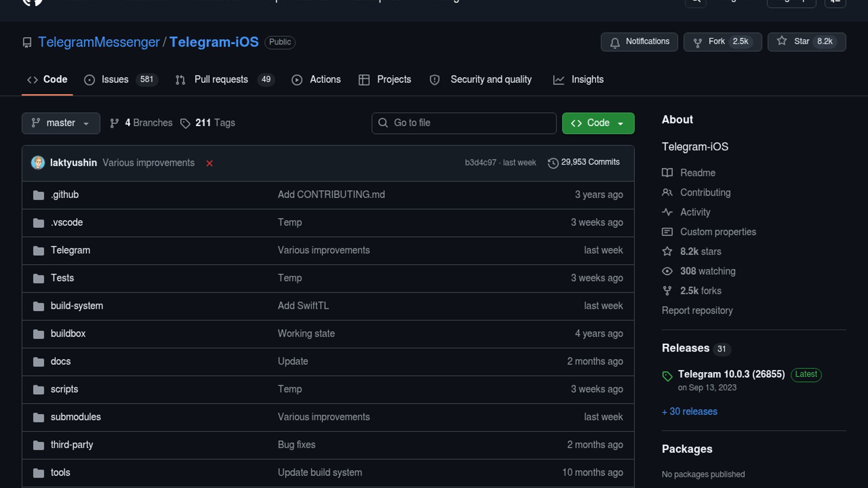
Task: Click laktyushin's avatar thumbnail
Action: (x=38, y=163)
